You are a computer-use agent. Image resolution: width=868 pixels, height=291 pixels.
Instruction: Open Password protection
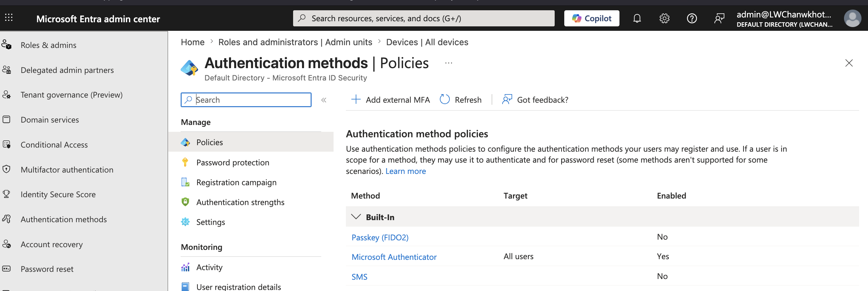tap(233, 163)
